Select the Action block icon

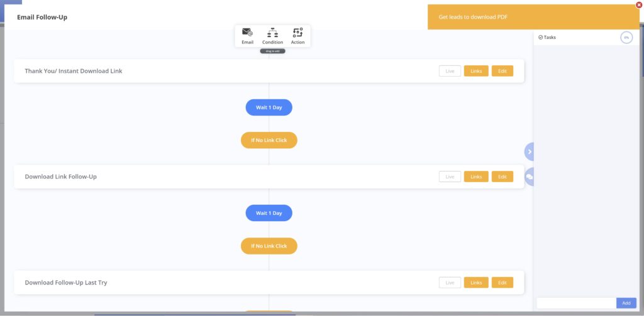click(x=297, y=33)
